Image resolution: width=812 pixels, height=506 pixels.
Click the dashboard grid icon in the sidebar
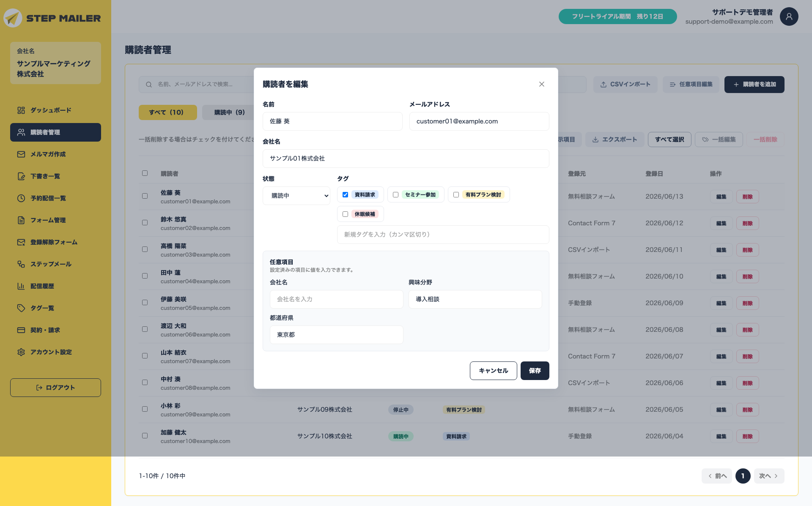click(x=21, y=110)
